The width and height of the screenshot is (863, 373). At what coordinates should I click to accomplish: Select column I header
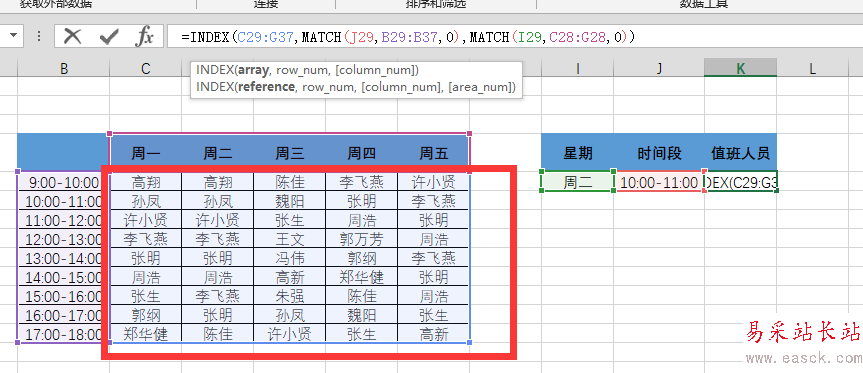(577, 68)
